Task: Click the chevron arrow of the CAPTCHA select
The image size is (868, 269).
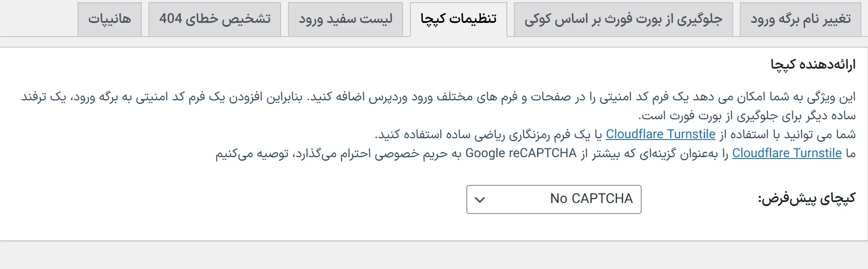Action: 480,199
